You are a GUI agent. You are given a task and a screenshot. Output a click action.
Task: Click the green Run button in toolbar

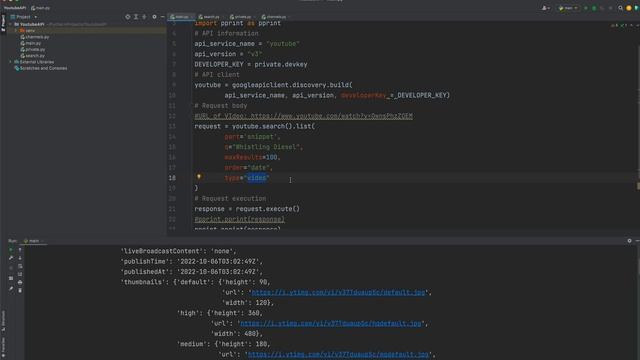[x=586, y=8]
